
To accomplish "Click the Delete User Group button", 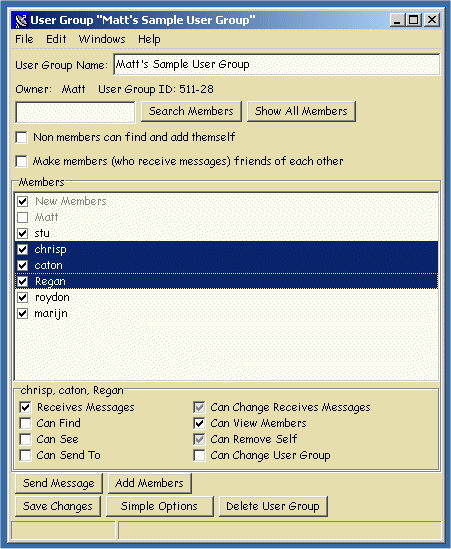I will [x=273, y=506].
